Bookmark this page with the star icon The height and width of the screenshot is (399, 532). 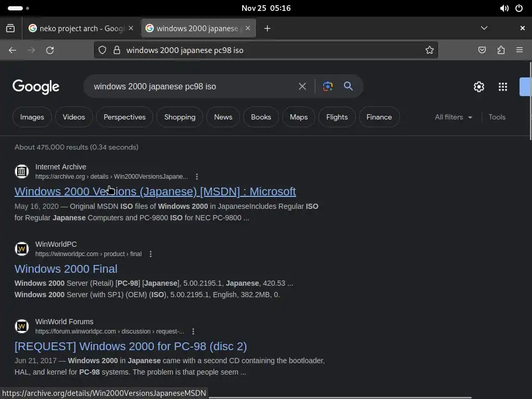[430, 50]
